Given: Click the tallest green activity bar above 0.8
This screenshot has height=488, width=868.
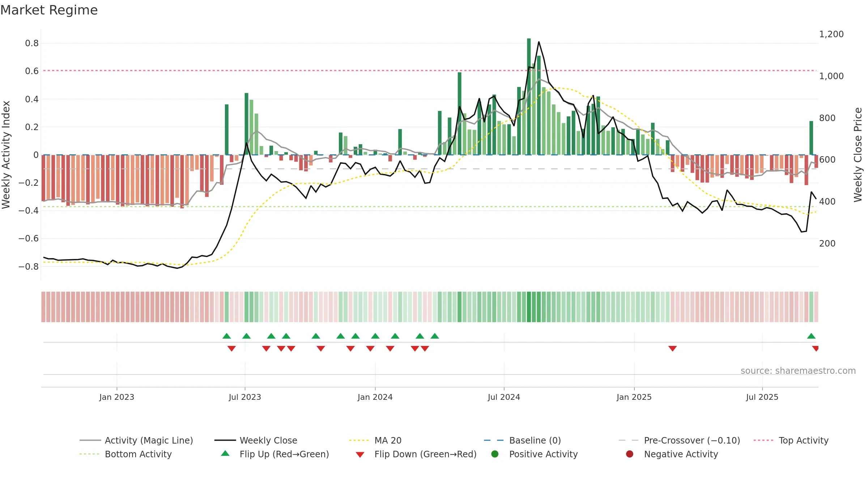Looking at the screenshot, I should [x=529, y=97].
